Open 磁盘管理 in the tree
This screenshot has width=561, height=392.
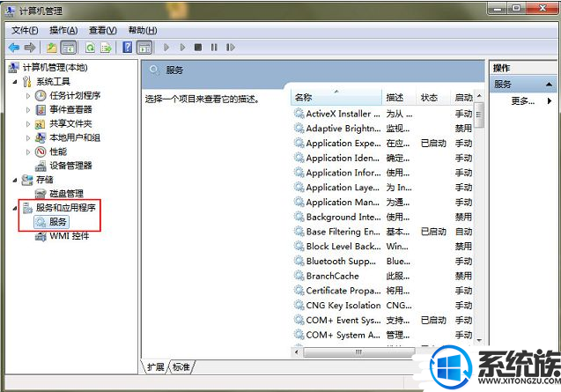(66, 194)
